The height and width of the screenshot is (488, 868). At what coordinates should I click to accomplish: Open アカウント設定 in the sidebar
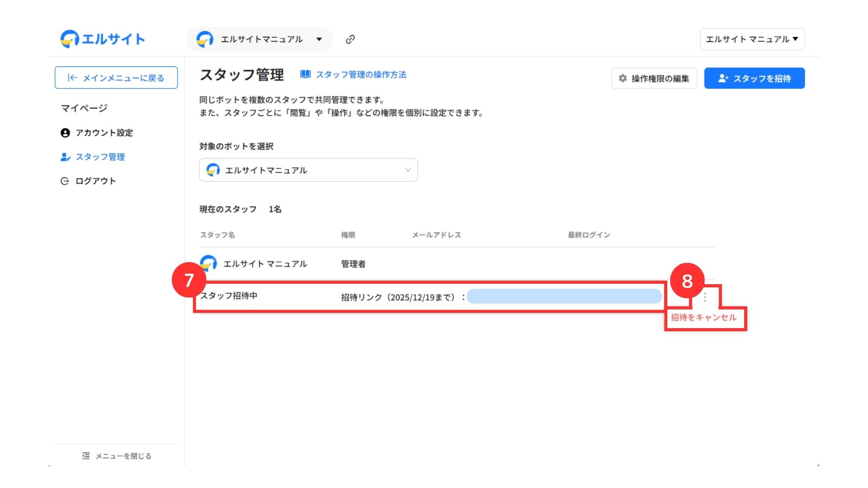[104, 133]
